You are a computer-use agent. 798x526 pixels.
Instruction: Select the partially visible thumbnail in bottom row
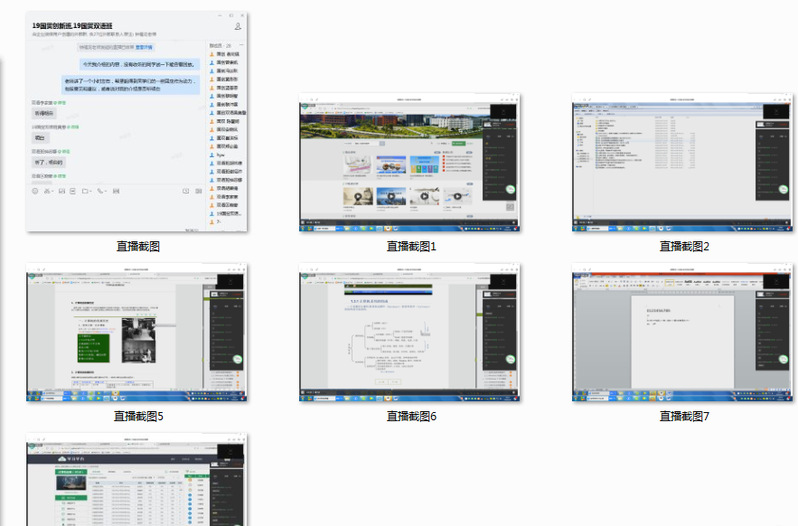click(137, 480)
